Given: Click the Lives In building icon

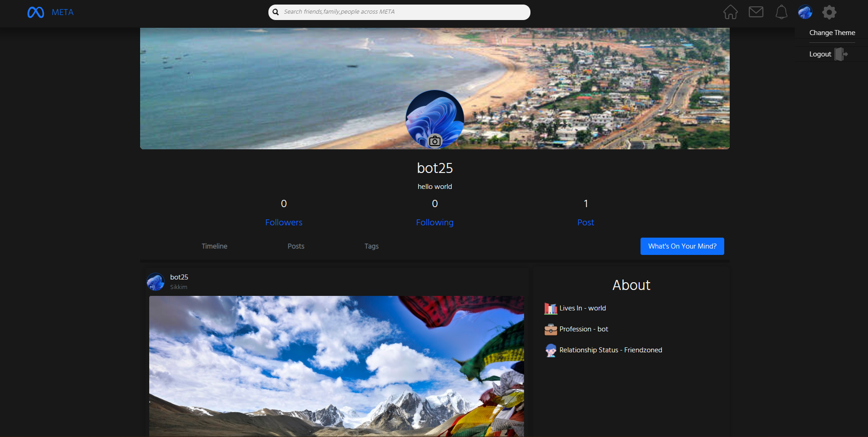Looking at the screenshot, I should [x=550, y=309].
